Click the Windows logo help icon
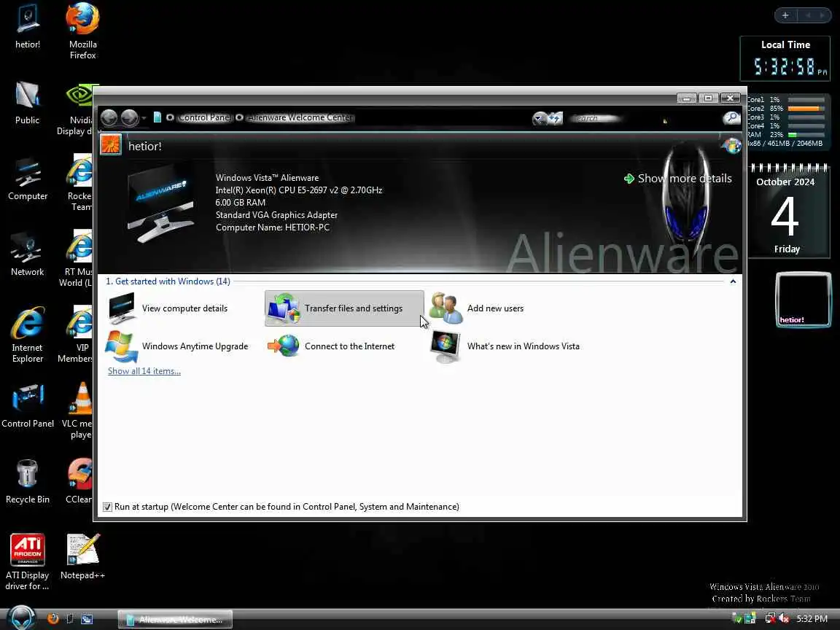This screenshot has height=630, width=840. pyautogui.click(x=731, y=145)
